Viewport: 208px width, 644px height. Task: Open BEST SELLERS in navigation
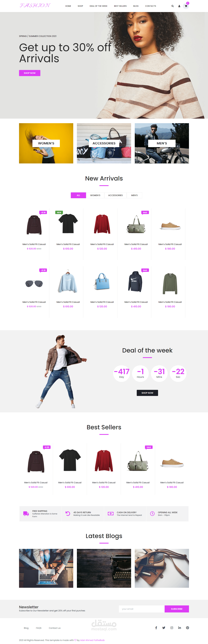click(x=120, y=6)
